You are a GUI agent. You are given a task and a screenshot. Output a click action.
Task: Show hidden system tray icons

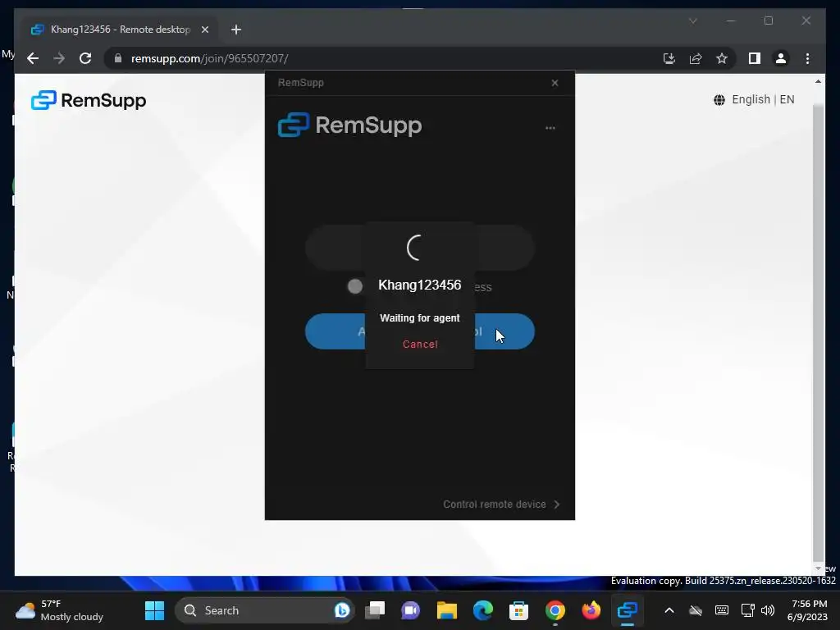point(669,610)
